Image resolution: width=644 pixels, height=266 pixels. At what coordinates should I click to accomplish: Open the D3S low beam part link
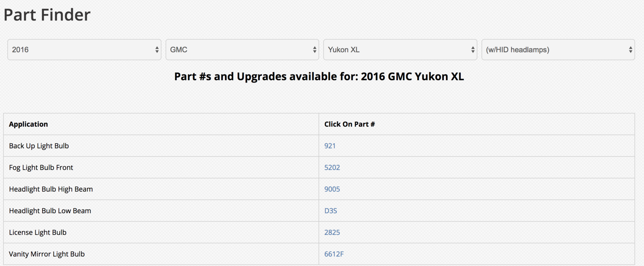click(x=331, y=211)
